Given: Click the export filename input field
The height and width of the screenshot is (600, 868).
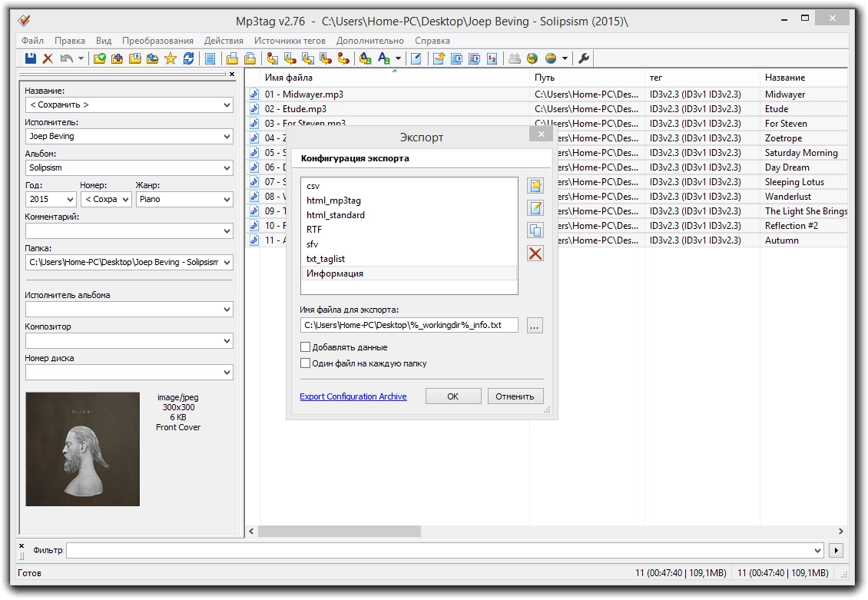Looking at the screenshot, I should tap(409, 325).
